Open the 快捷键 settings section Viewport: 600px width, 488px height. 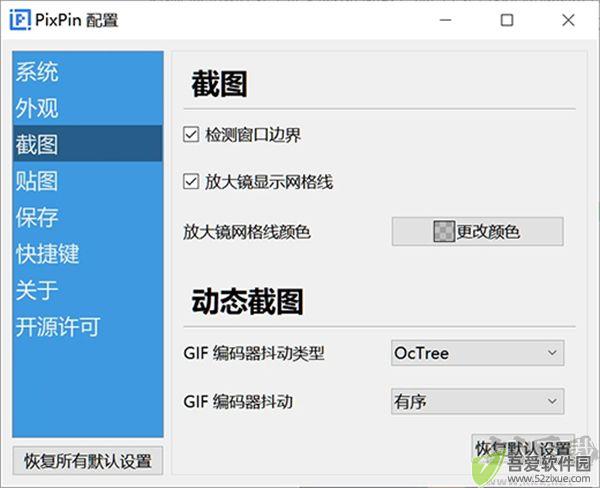pos(88,253)
